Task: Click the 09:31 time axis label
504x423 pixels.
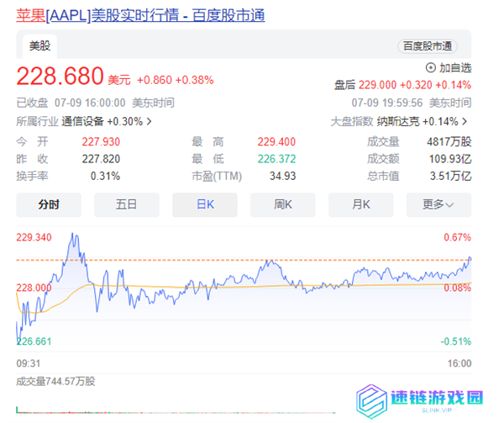Action: tap(29, 363)
